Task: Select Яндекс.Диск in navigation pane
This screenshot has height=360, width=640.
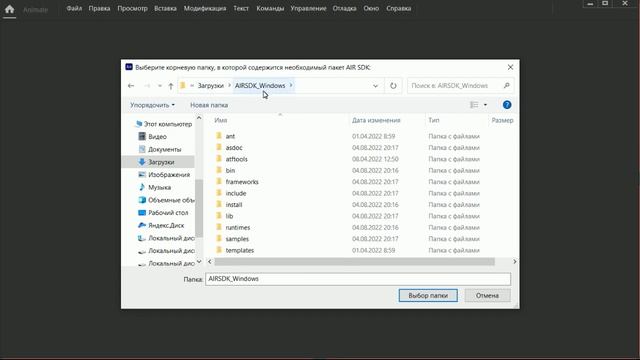Action: click(x=161, y=225)
